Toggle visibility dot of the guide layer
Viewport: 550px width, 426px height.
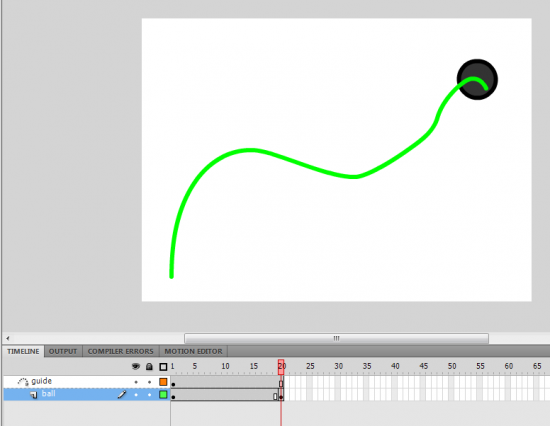(x=136, y=382)
